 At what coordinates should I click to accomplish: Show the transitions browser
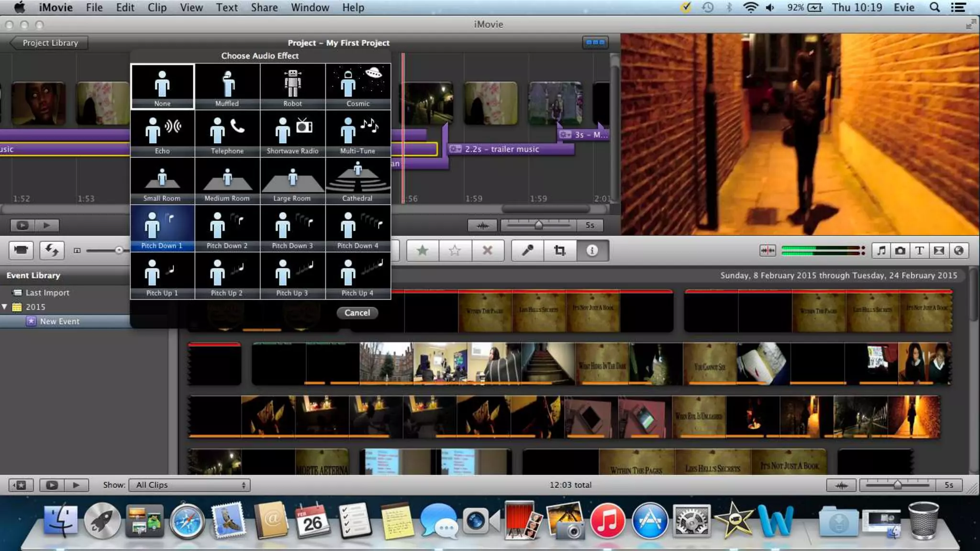(x=939, y=251)
